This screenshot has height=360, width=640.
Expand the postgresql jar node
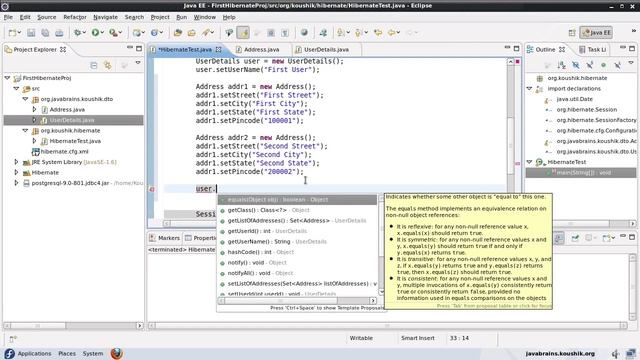click(x=16, y=183)
